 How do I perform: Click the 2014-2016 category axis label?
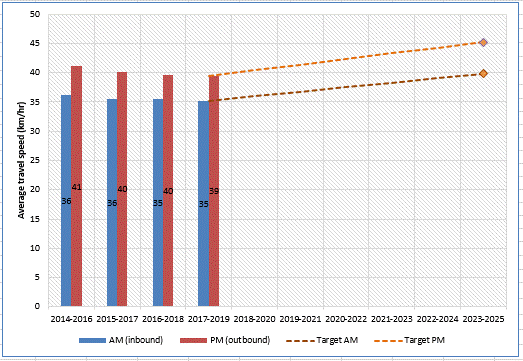coord(71,319)
